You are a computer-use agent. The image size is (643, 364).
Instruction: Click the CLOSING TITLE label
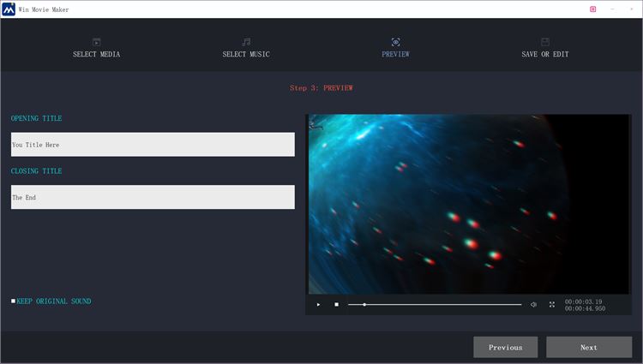click(37, 171)
